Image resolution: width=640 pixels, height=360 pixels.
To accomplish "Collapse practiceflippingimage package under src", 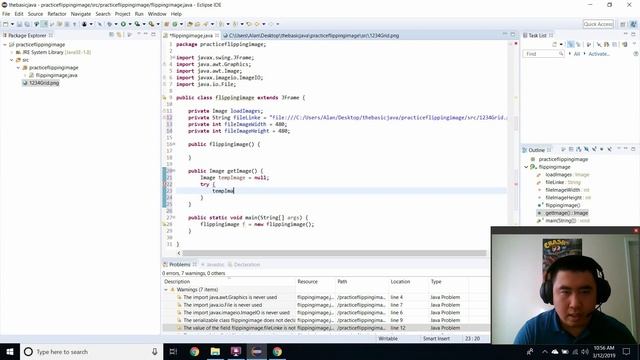I will [18, 68].
